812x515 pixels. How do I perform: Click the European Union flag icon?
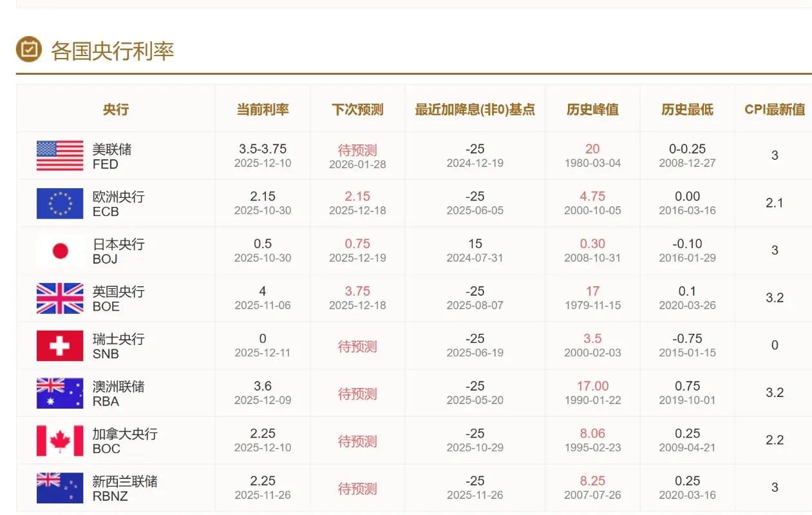click(x=60, y=203)
